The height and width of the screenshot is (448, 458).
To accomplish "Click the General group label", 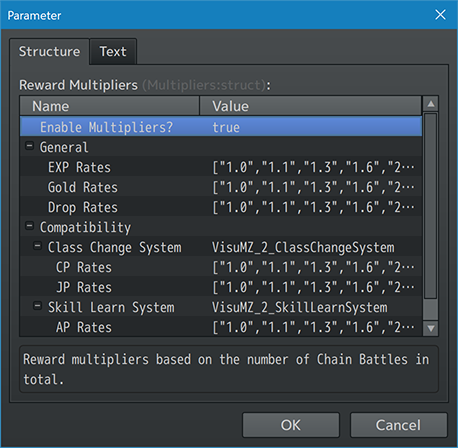I will 64,147.
